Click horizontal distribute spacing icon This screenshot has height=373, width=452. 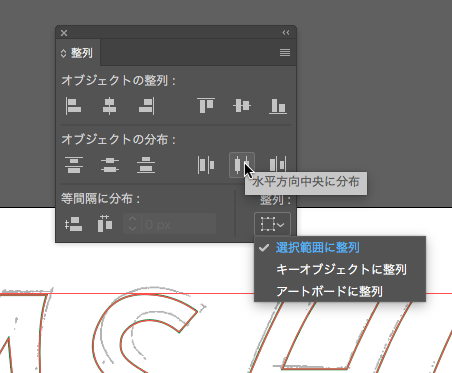(105, 224)
